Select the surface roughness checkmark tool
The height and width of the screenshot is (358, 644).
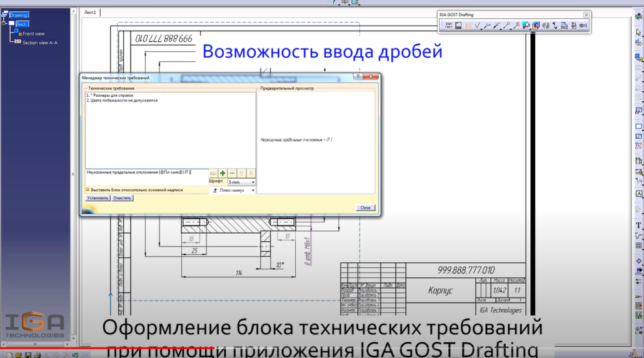(x=478, y=26)
